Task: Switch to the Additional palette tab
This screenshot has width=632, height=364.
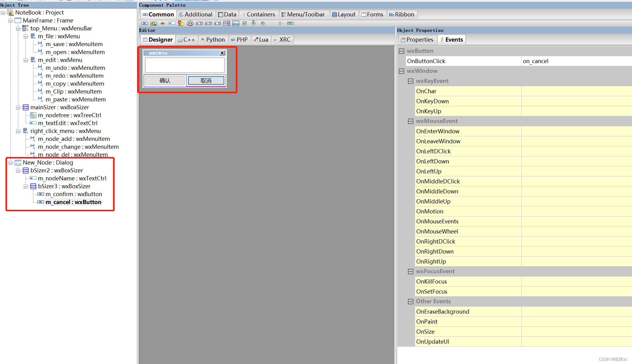Action: click(196, 14)
